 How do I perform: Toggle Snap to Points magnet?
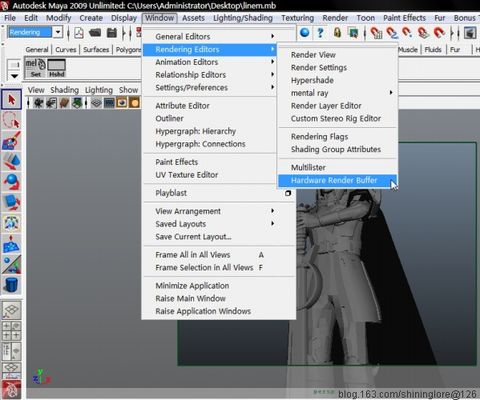coord(407,33)
